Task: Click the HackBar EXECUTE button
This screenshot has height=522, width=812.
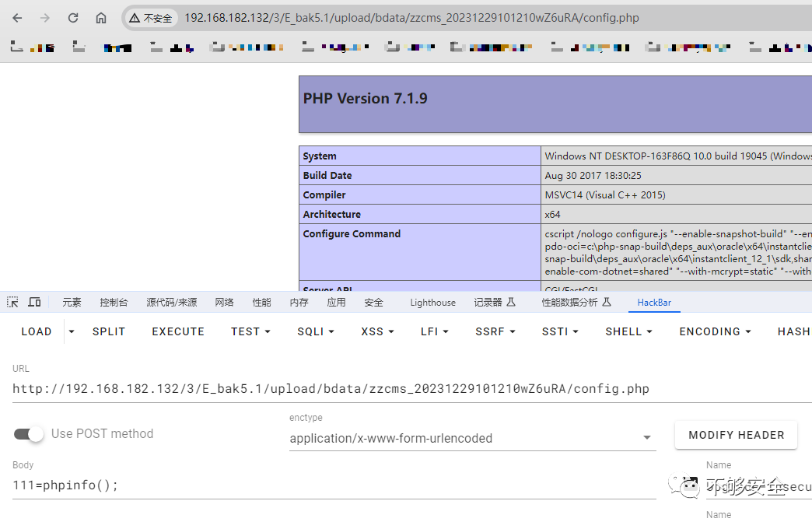Action: click(178, 331)
